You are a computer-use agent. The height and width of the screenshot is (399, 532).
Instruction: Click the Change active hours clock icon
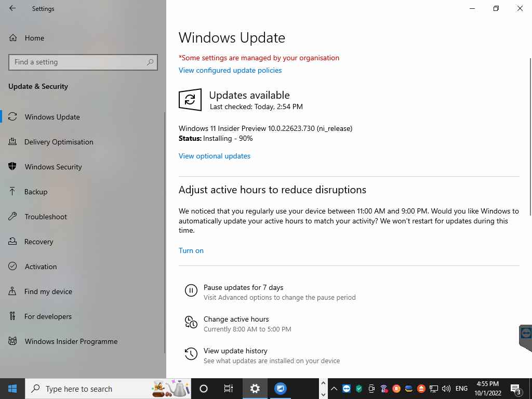pos(191,322)
